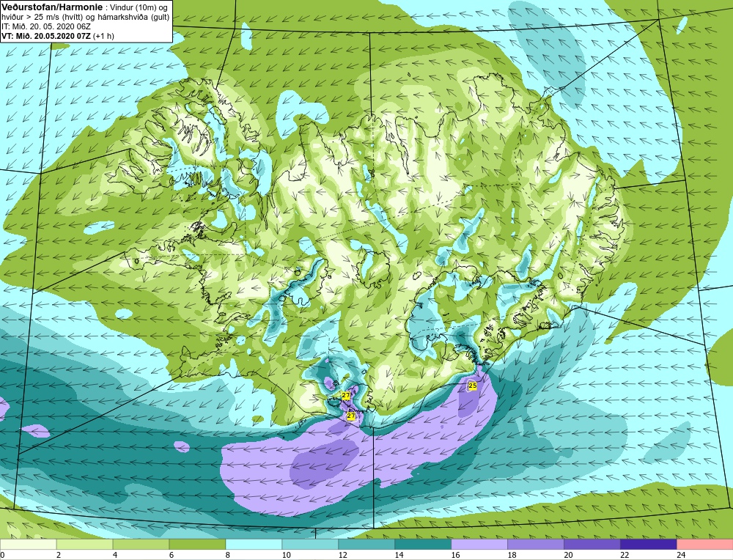Click the legend scale number 10
This screenshot has width=733, height=560.
286,555
